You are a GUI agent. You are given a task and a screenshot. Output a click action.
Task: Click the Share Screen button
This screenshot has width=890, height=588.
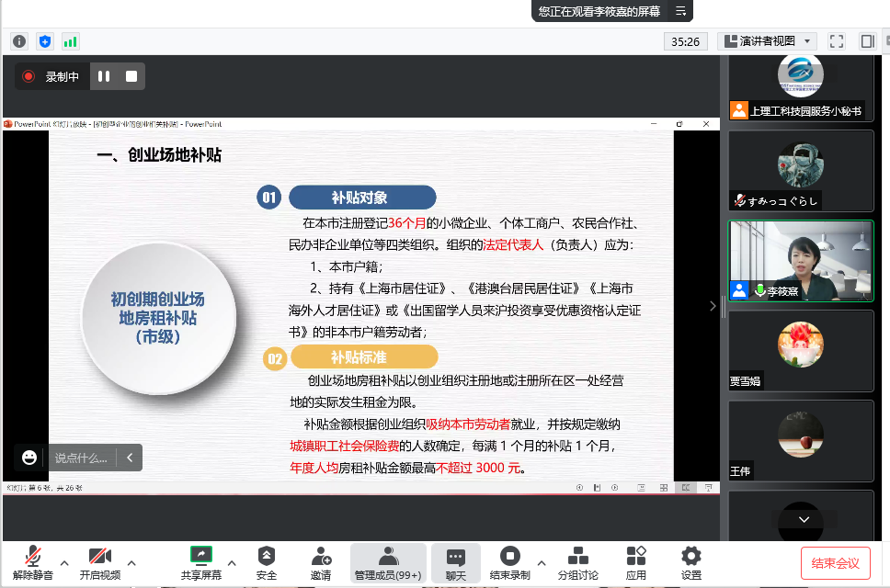tap(201, 562)
